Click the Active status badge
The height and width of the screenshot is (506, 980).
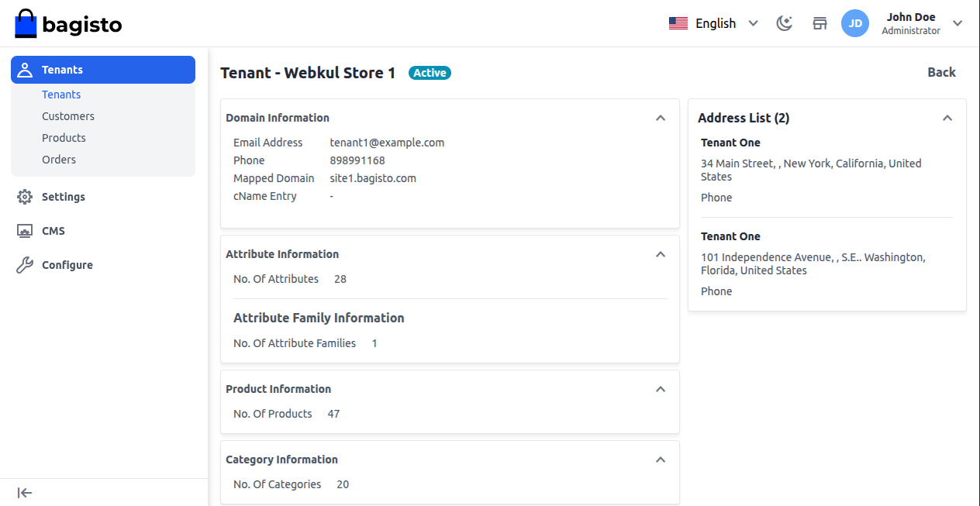430,72
